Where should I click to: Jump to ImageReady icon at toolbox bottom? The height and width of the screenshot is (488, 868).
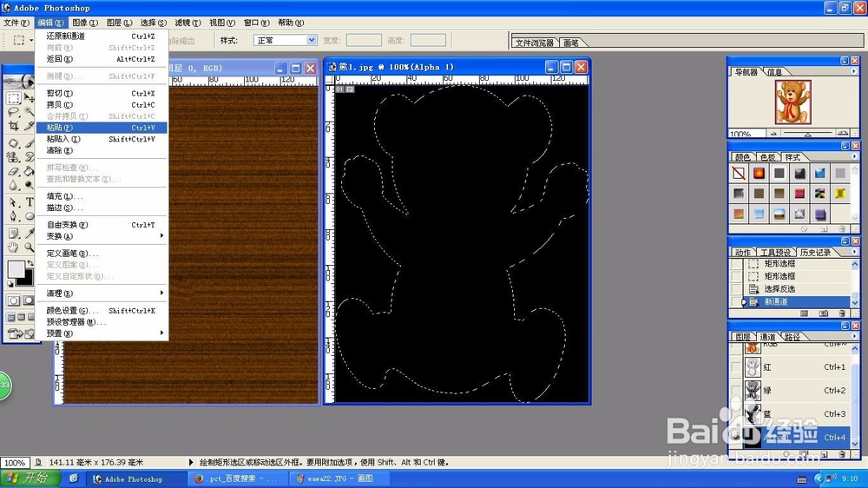[16, 333]
